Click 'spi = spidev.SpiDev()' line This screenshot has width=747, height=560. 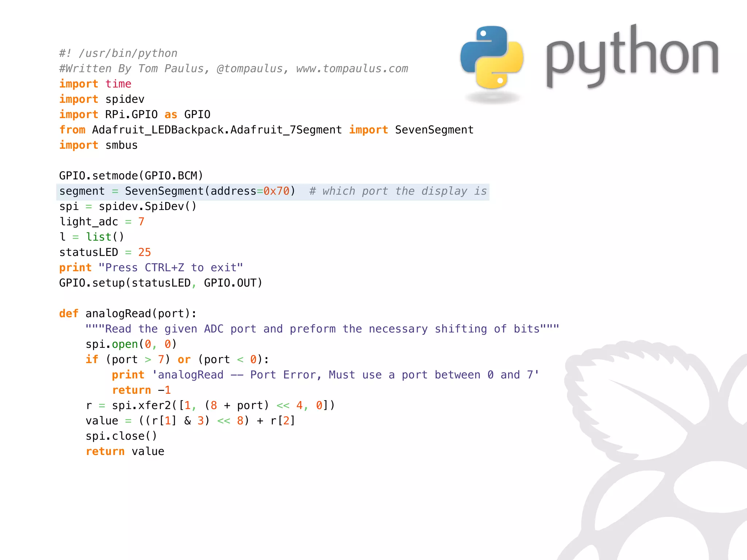point(128,206)
